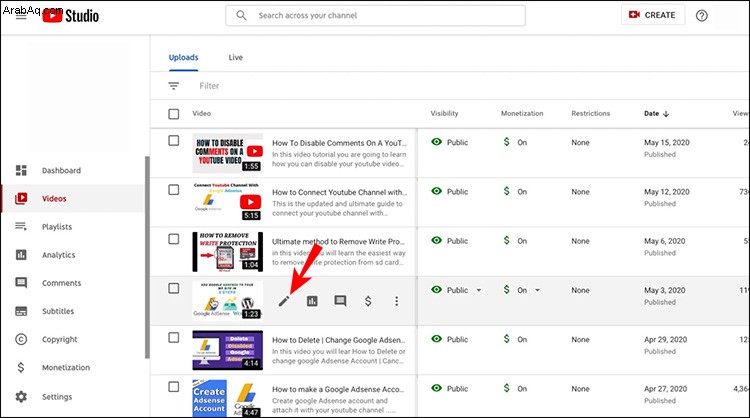The height and width of the screenshot is (418, 750).
Task: Click the Comments sidebar icon
Action: [x=21, y=283]
